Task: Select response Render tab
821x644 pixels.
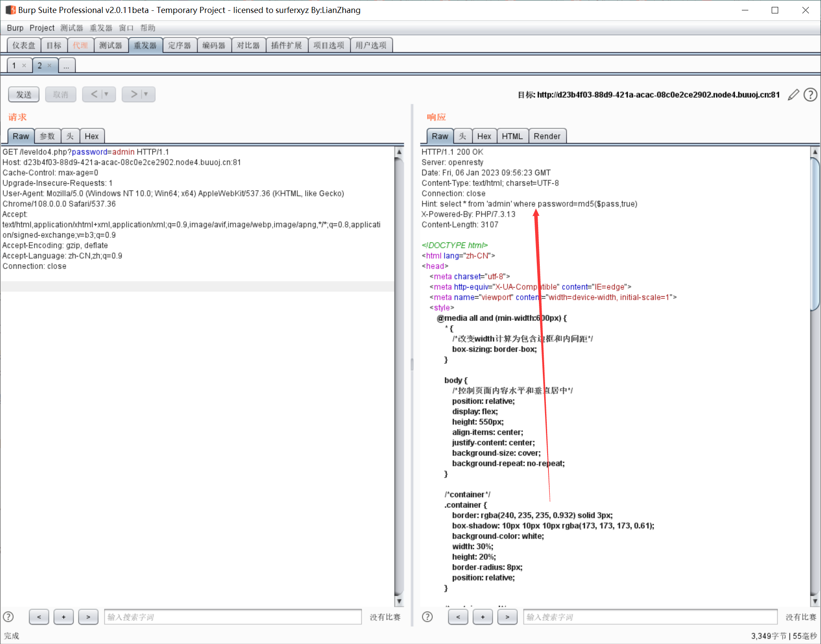Action: pos(547,136)
